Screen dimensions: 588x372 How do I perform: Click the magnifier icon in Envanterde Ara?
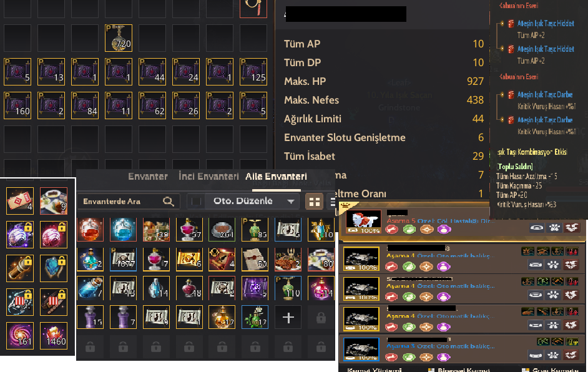pos(169,202)
